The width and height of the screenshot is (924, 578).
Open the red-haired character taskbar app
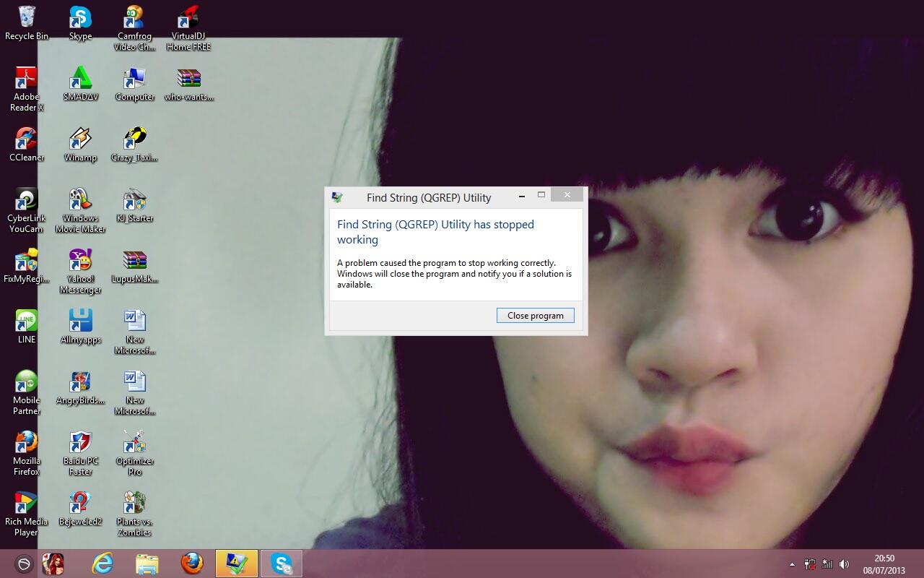pyautogui.click(x=53, y=564)
